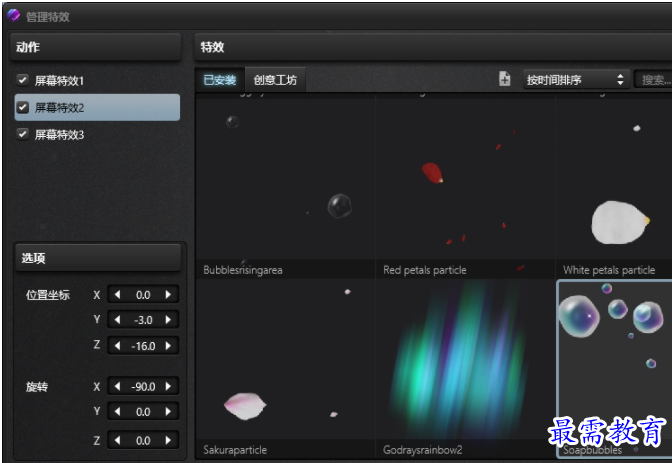The image size is (672, 463).
Task: Decrease position Z value -16.0
Action: pyautogui.click(x=117, y=346)
